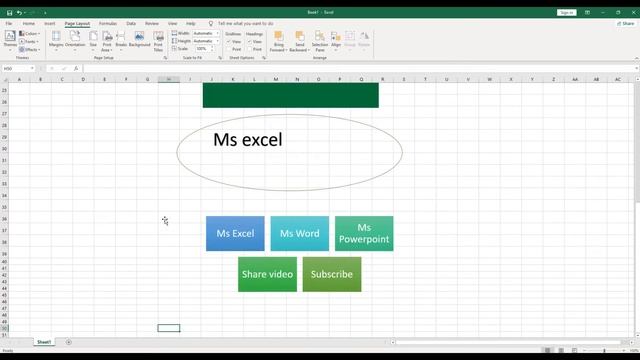Open the theme Effects menu
The height and width of the screenshot is (360, 640).
(29, 49)
